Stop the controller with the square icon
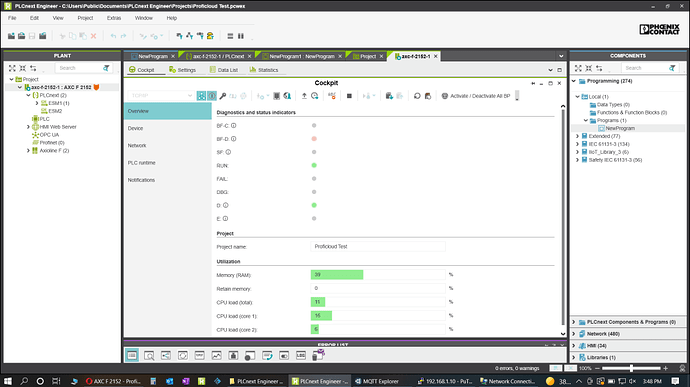 click(349, 96)
